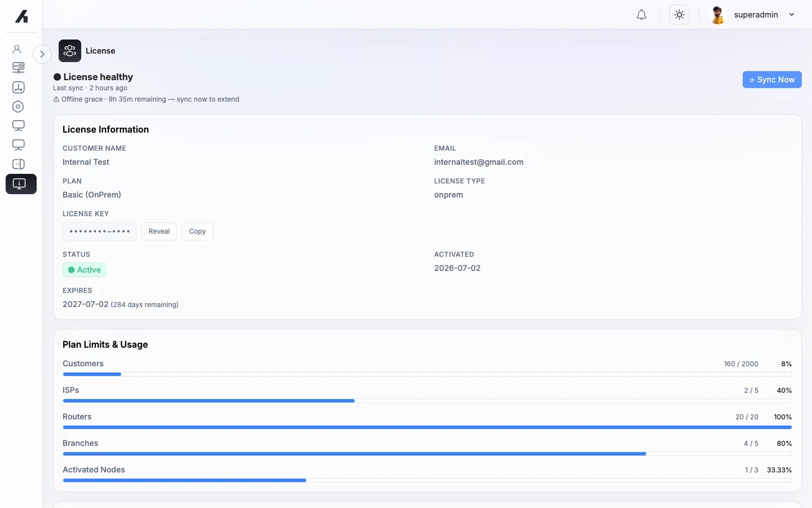The height and width of the screenshot is (508, 812).
Task: Toggle the light/dark theme sun button
Action: coord(679,15)
